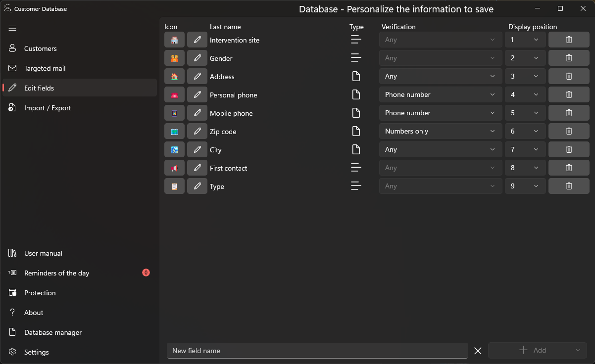This screenshot has height=364, width=595.
Task: Open Verification dropdown for Personal phone
Action: (440, 95)
